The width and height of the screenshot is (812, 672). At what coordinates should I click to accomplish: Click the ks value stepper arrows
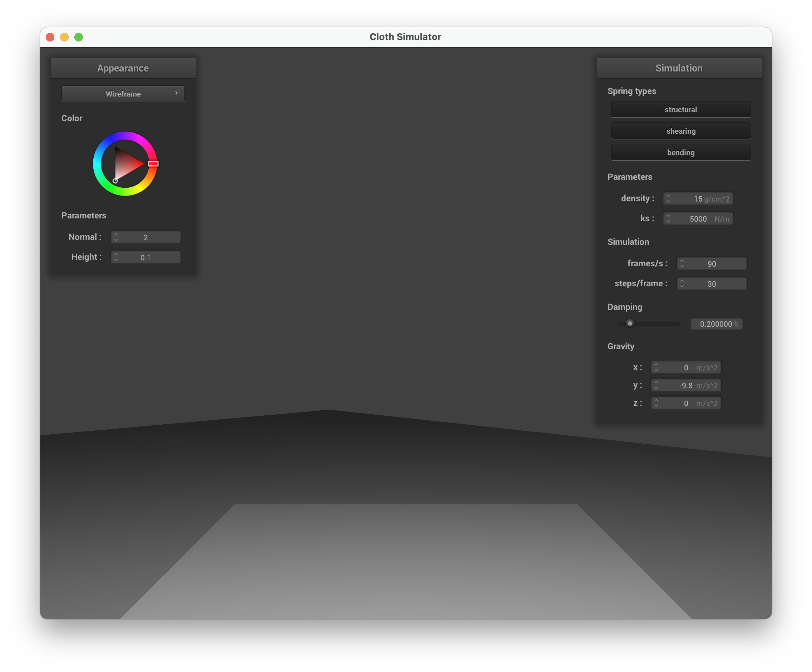coord(668,218)
